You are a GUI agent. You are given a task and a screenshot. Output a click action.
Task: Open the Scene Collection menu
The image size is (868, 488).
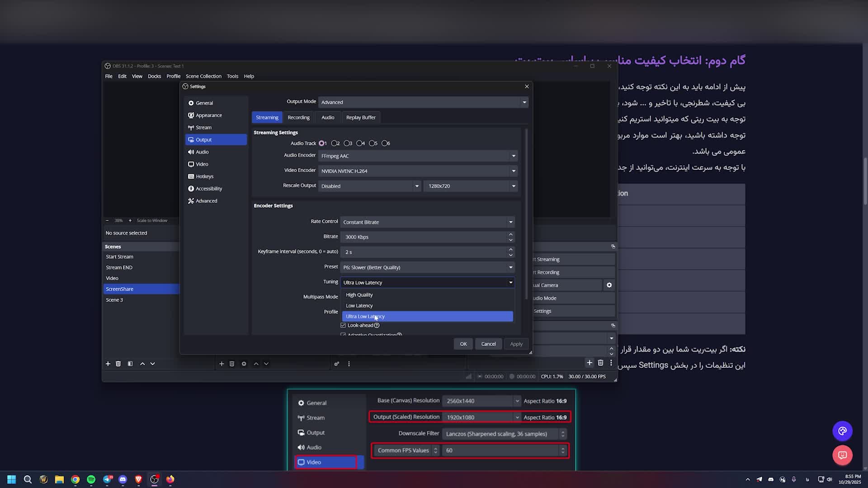click(203, 76)
